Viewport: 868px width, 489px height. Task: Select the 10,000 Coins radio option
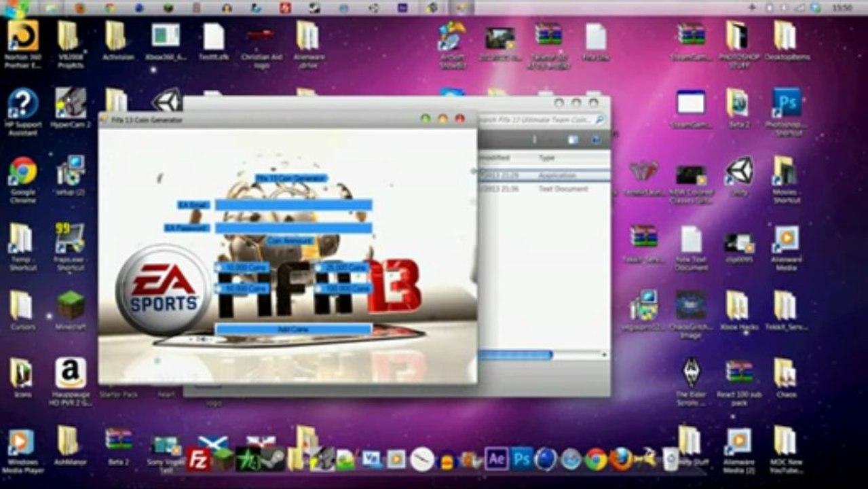point(242,268)
